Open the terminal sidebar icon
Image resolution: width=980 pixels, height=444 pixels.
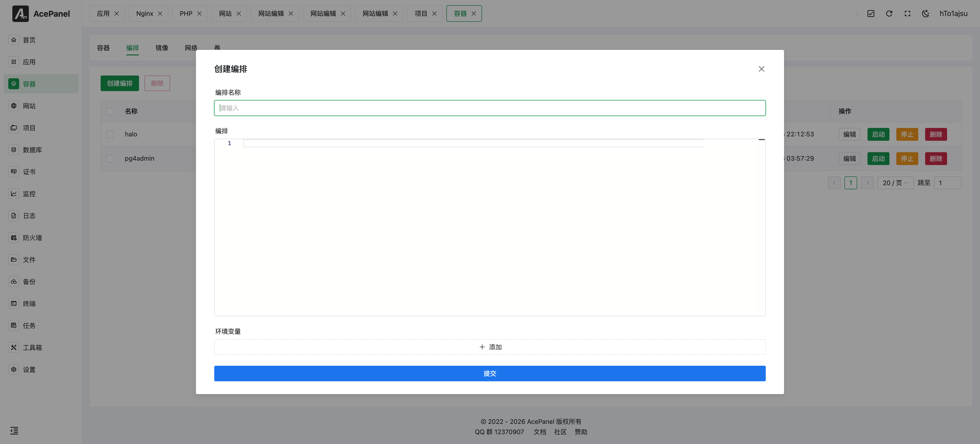[x=14, y=303]
